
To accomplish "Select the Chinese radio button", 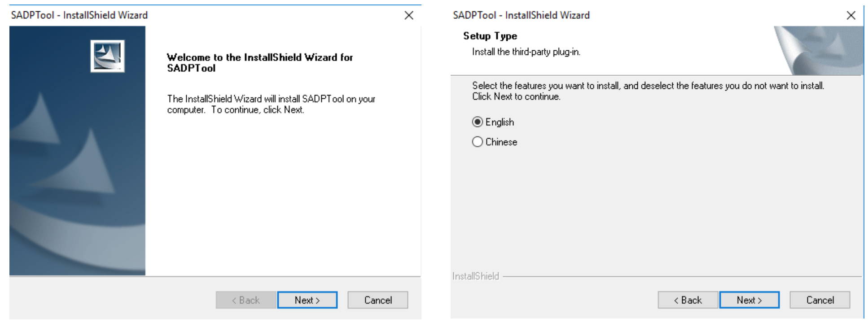I will click(478, 142).
